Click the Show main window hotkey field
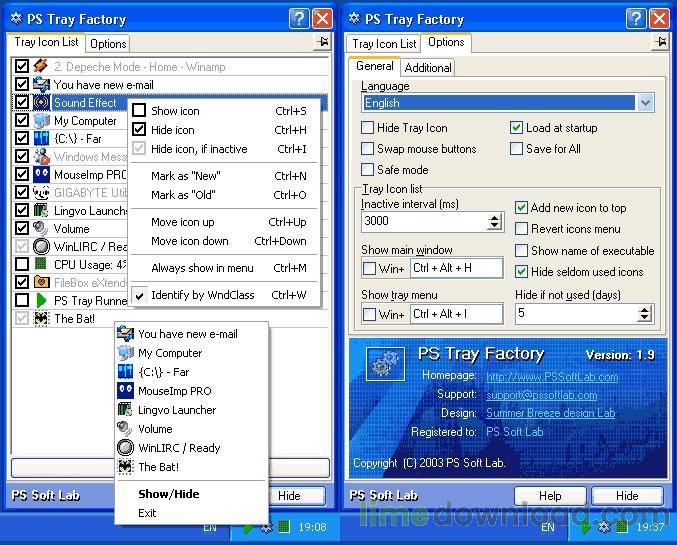Screen dimensions: 677x545 pos(455,268)
